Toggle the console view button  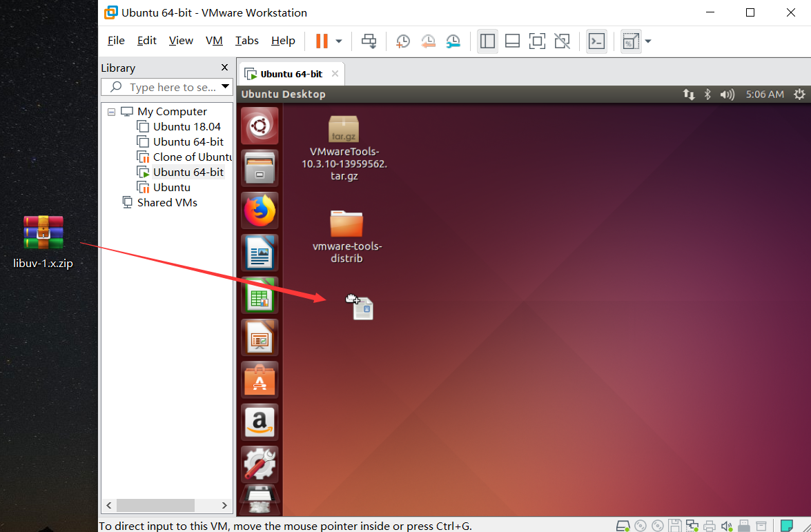[596, 41]
